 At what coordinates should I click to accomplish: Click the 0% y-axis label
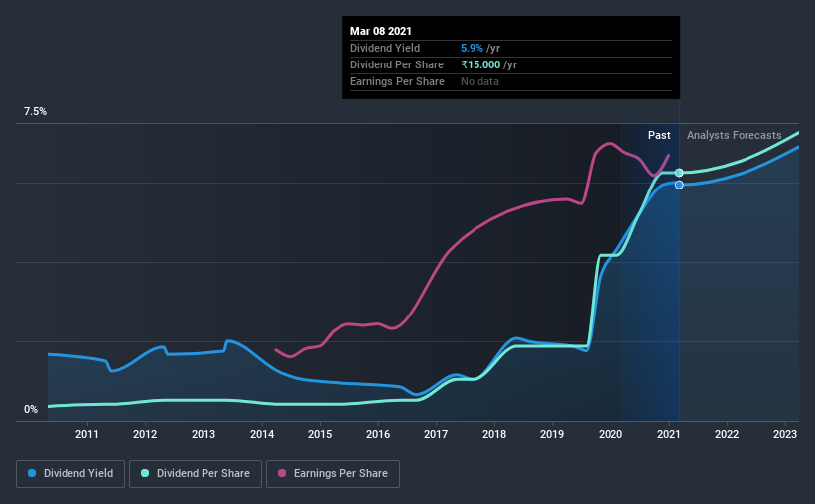coord(31,409)
